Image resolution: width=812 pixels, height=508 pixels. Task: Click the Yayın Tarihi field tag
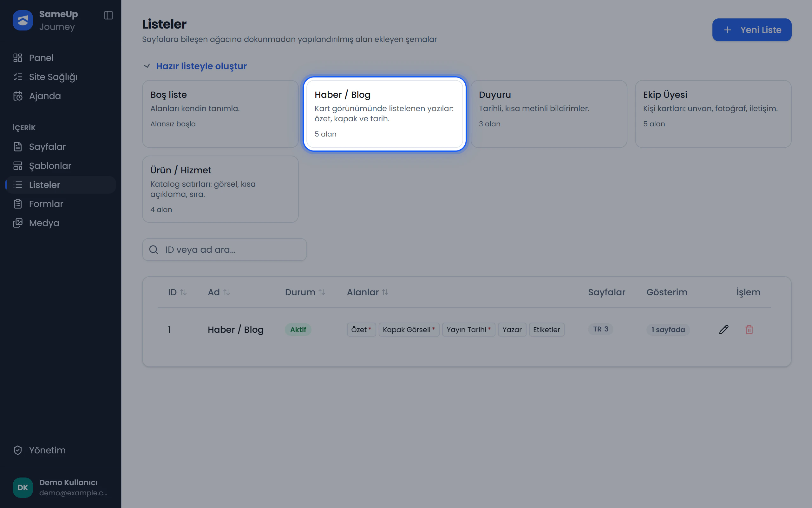468,330
